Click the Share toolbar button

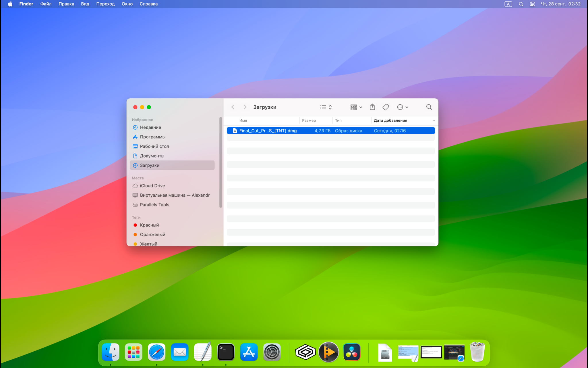372,107
